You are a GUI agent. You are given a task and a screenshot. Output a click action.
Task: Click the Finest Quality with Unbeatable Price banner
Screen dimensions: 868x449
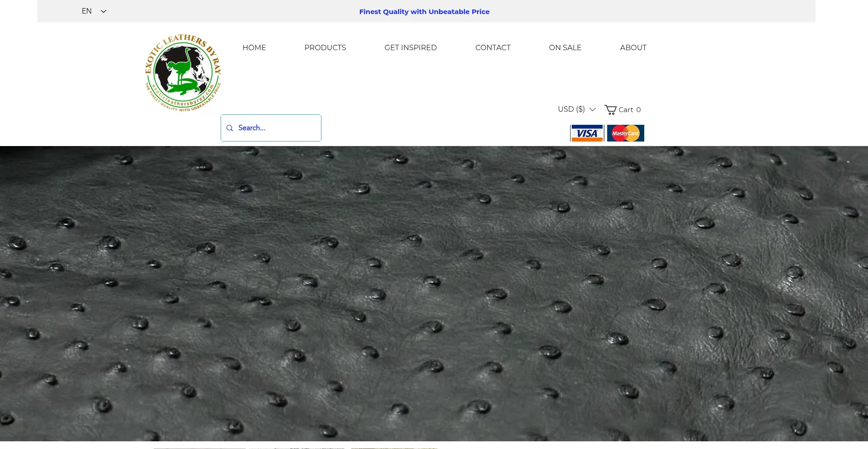(424, 12)
